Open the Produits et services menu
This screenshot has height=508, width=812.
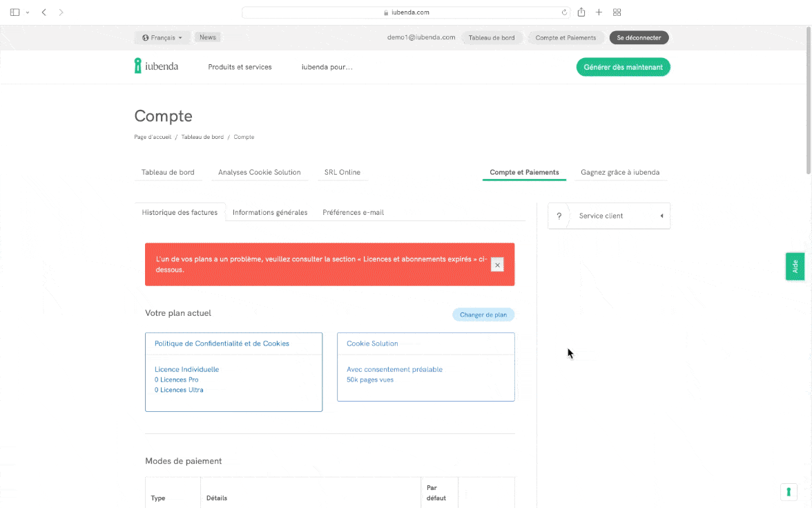coord(240,67)
